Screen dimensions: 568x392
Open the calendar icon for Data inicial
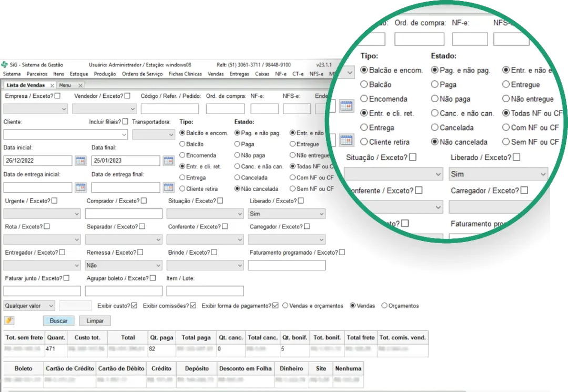(80, 160)
